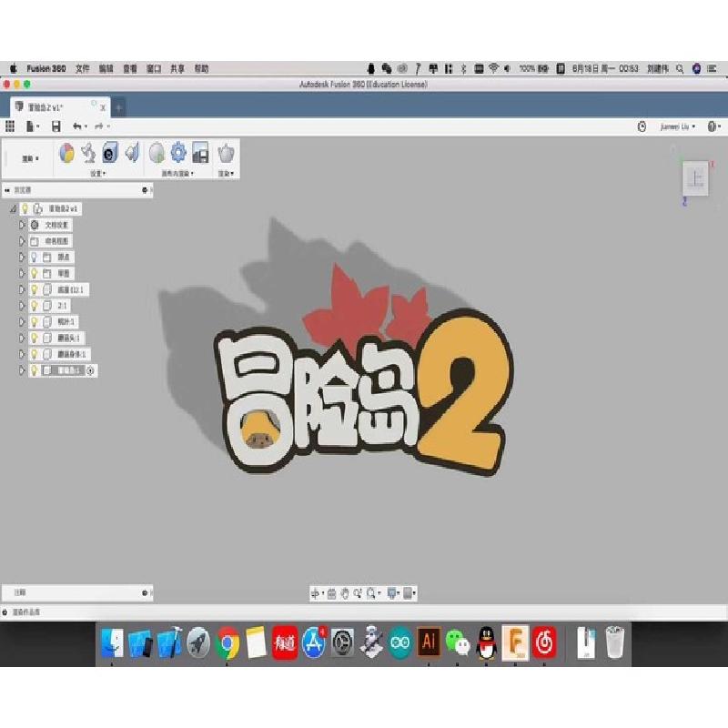Click the teapot Render icon

226,153
